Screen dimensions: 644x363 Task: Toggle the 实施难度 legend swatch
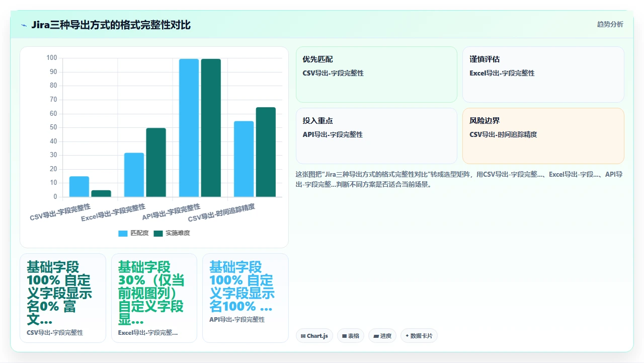(x=158, y=233)
